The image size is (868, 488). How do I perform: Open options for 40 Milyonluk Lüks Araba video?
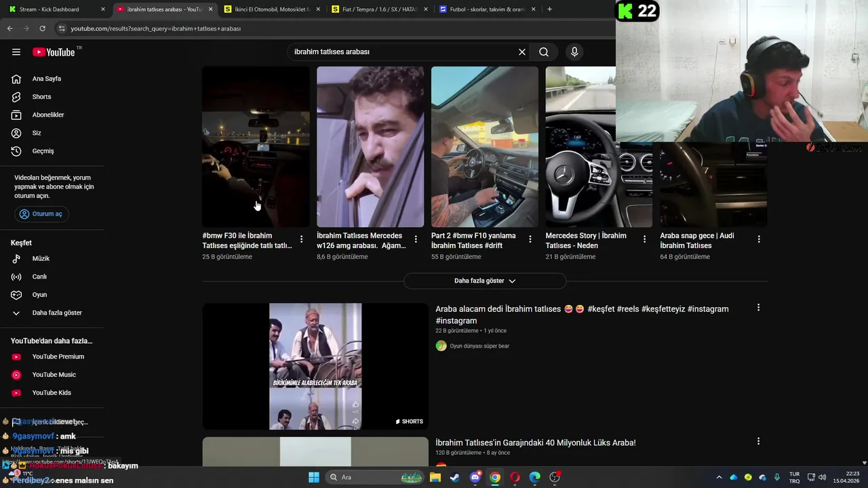click(x=758, y=441)
